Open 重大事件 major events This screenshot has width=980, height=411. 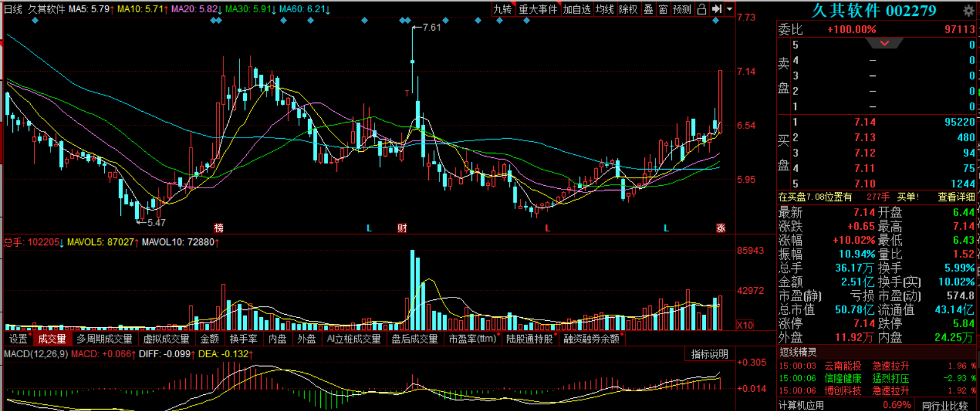coord(538,9)
